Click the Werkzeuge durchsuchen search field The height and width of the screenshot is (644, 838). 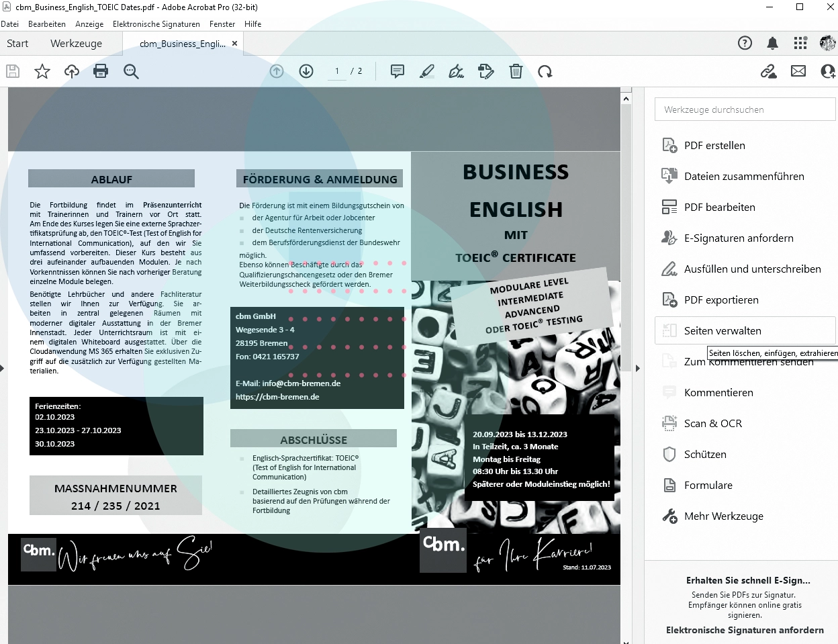745,109
